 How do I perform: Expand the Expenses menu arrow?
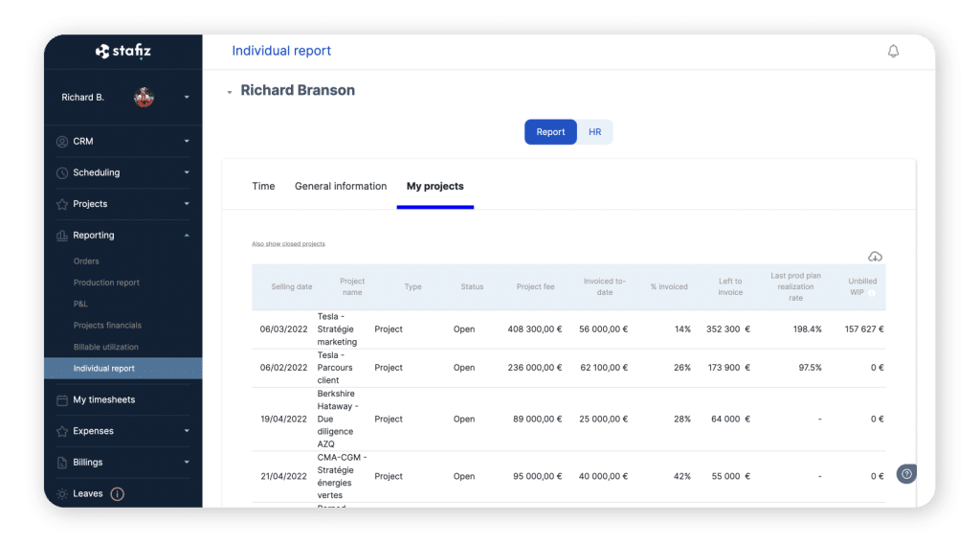[x=187, y=431]
